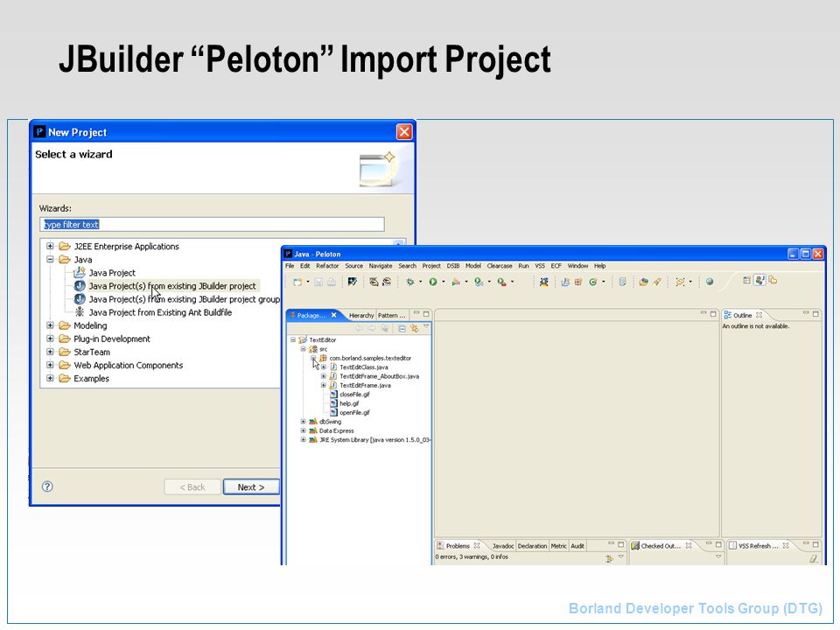840x630 pixels.
Task: Click the Open Type toolbar icon
Action: (x=643, y=282)
